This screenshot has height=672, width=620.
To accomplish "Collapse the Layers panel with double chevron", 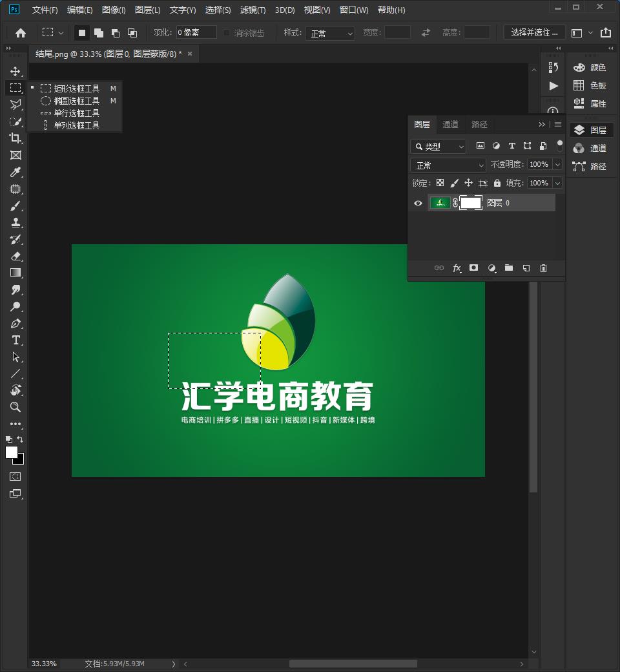I will coord(542,124).
